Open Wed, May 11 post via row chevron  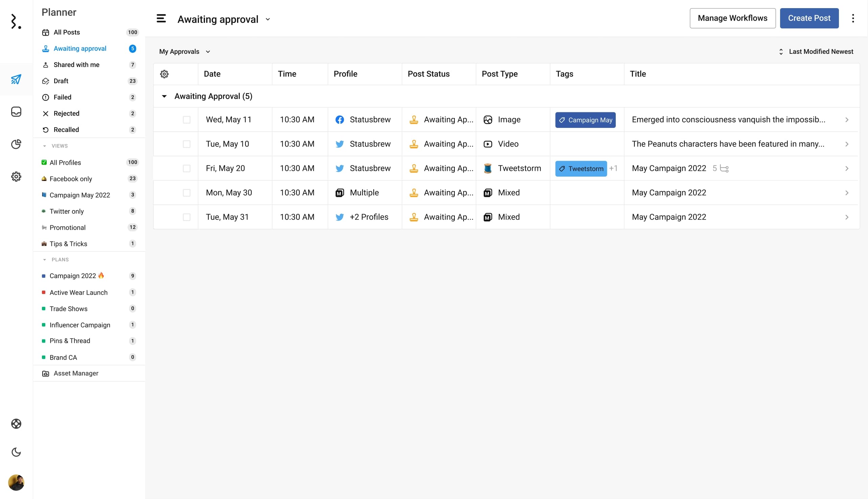(x=847, y=120)
